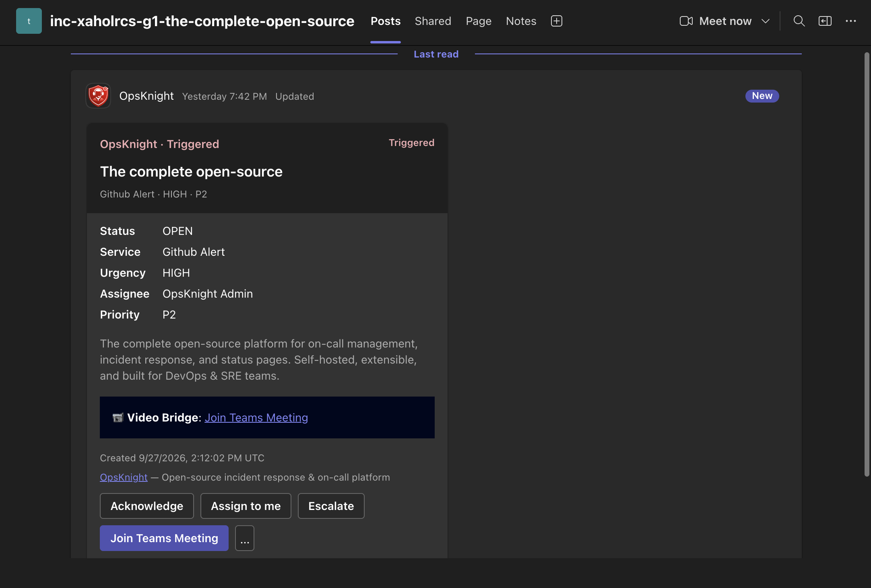This screenshot has height=588, width=871.
Task: Click the OpsKnight shield avatar
Action: pyautogui.click(x=98, y=96)
